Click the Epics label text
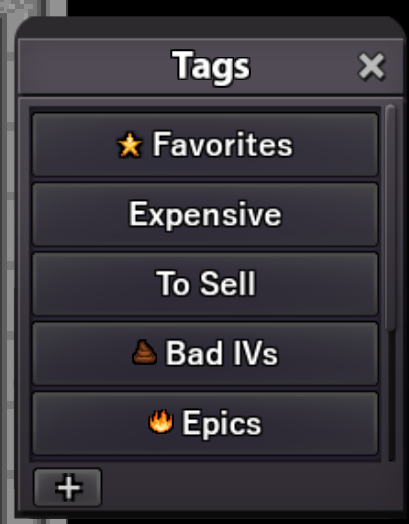The image size is (409, 524). coord(221,424)
